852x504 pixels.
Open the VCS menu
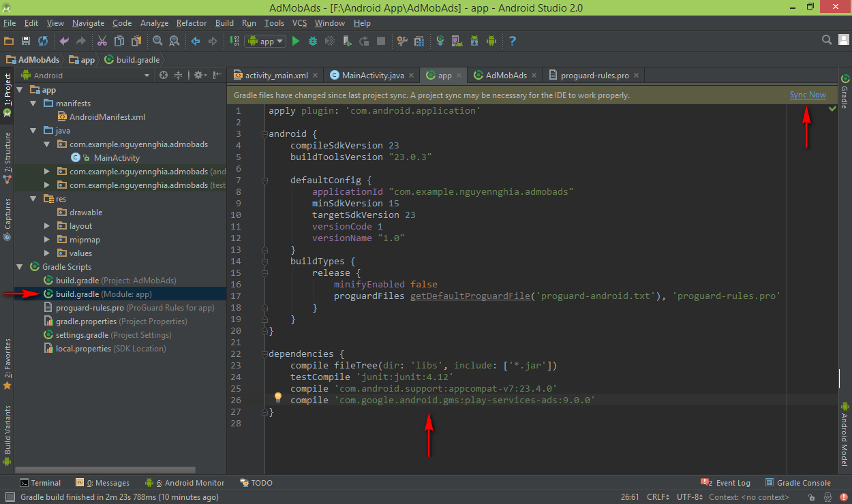(x=299, y=23)
